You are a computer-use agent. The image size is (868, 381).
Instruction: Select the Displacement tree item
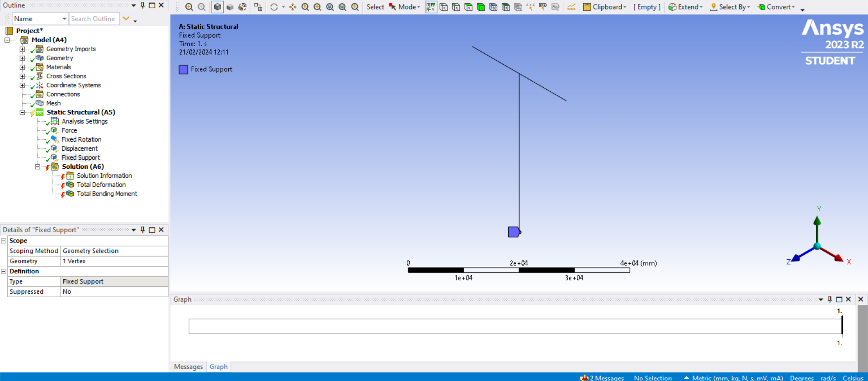point(80,148)
